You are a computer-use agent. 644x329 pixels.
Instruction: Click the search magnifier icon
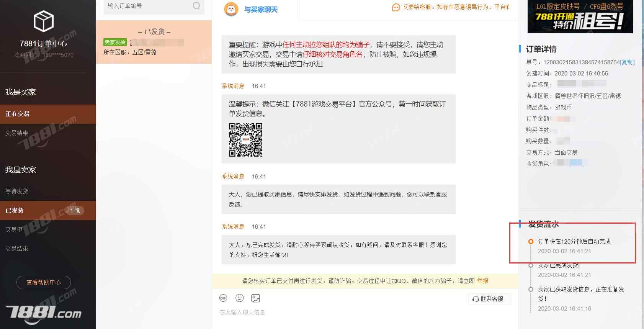196,6
